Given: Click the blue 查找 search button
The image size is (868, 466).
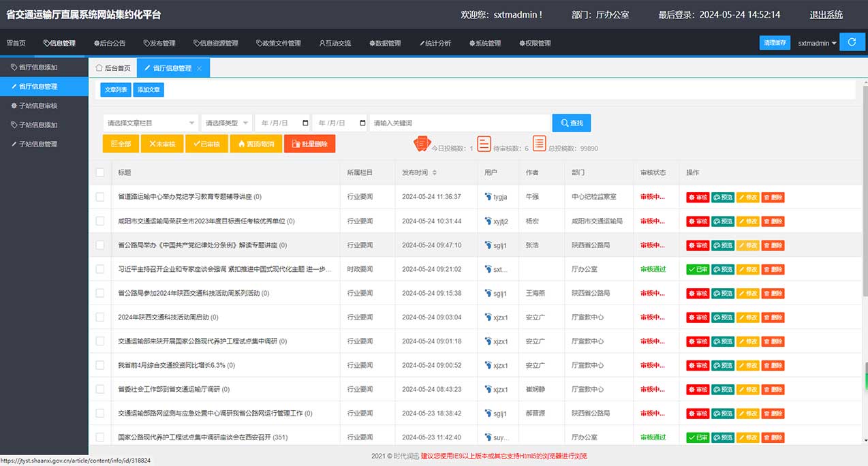Looking at the screenshot, I should (572, 123).
